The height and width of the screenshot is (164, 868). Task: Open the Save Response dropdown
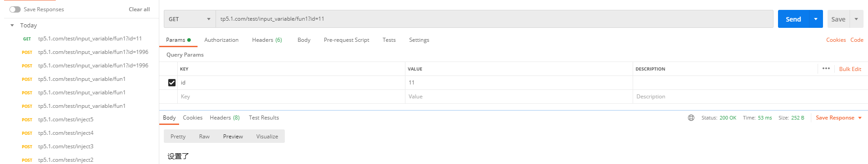point(839,118)
